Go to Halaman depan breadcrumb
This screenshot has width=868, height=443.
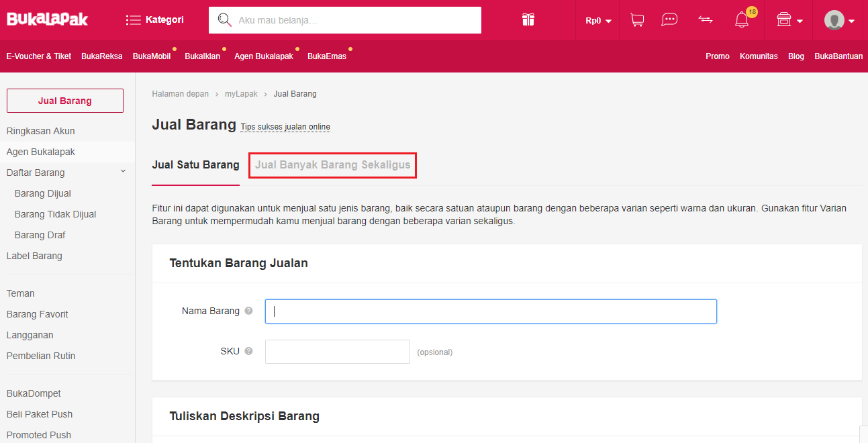click(181, 94)
